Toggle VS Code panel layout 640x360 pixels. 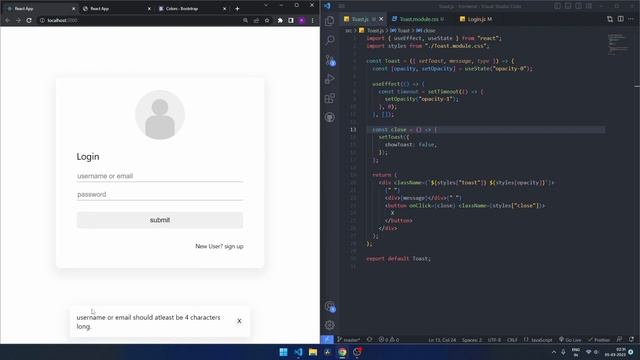click(568, 6)
